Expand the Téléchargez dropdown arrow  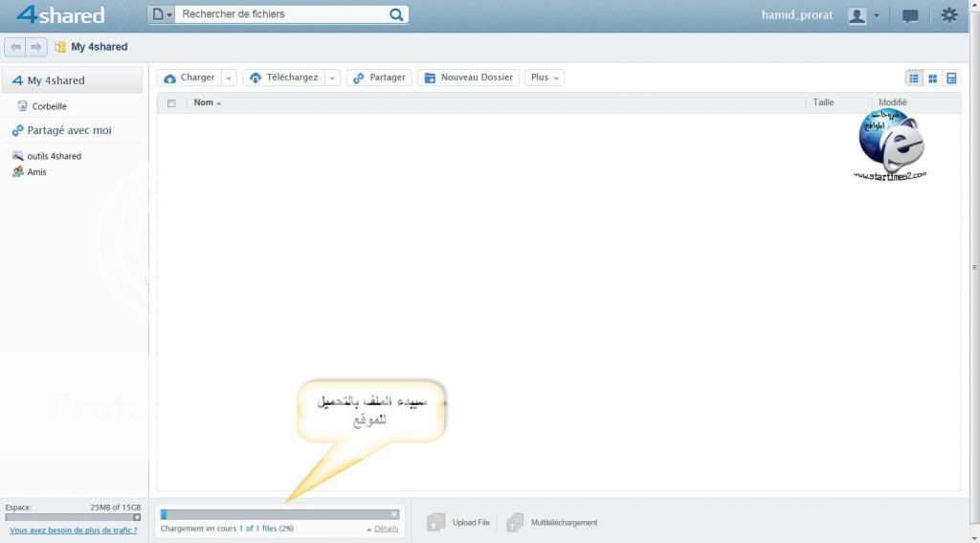click(332, 78)
